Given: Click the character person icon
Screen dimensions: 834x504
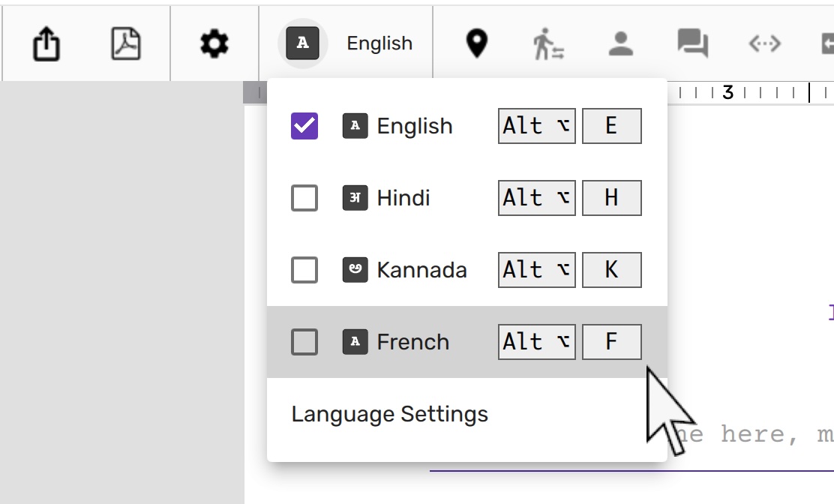Looking at the screenshot, I should tap(621, 43).
